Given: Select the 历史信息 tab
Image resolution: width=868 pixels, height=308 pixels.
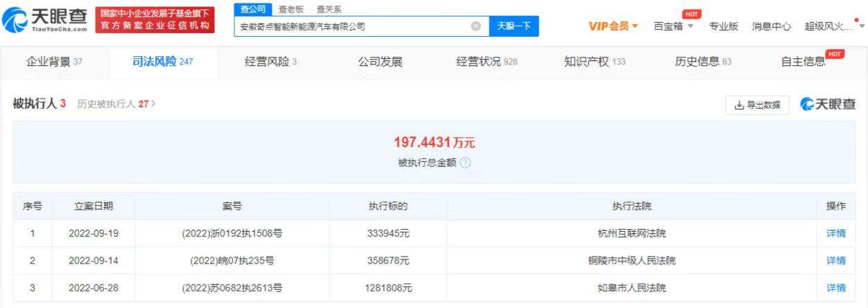Looking at the screenshot, I should point(703,62).
